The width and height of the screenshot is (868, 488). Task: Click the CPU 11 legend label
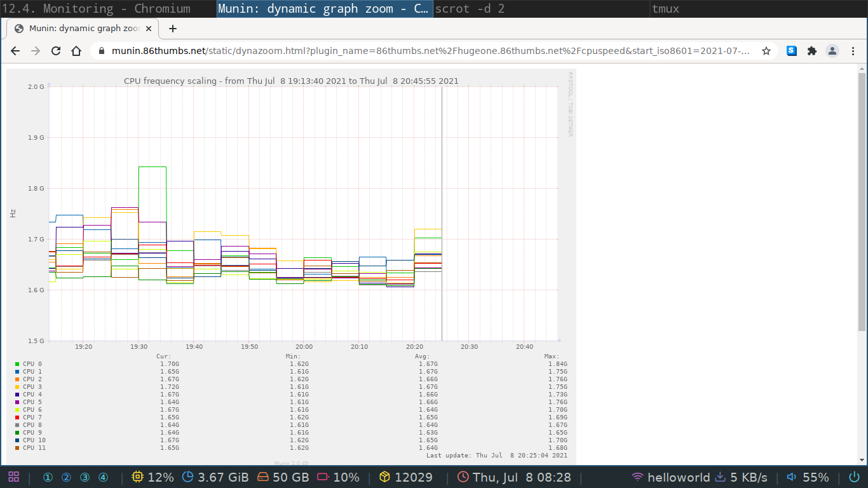coord(34,448)
